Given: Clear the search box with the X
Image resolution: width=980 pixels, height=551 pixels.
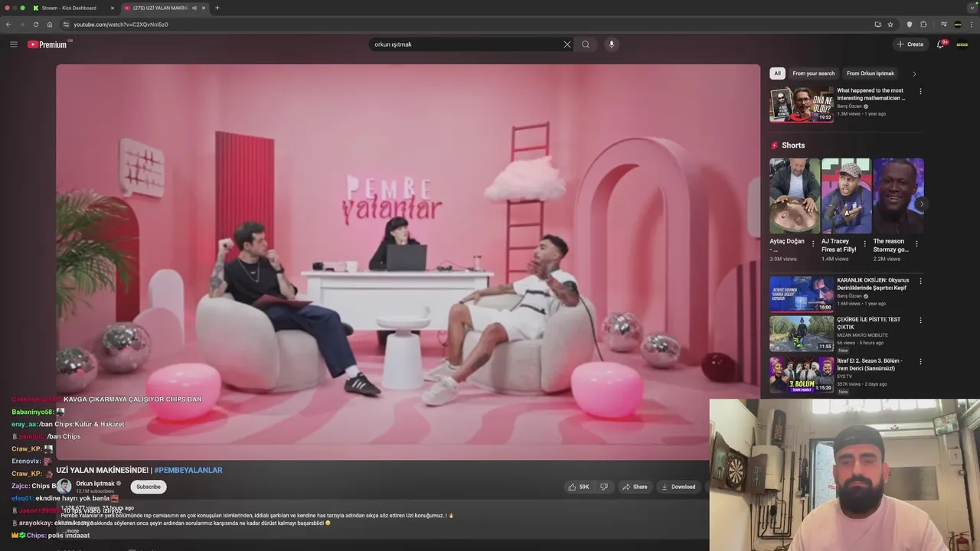Looking at the screenshot, I should (x=567, y=44).
